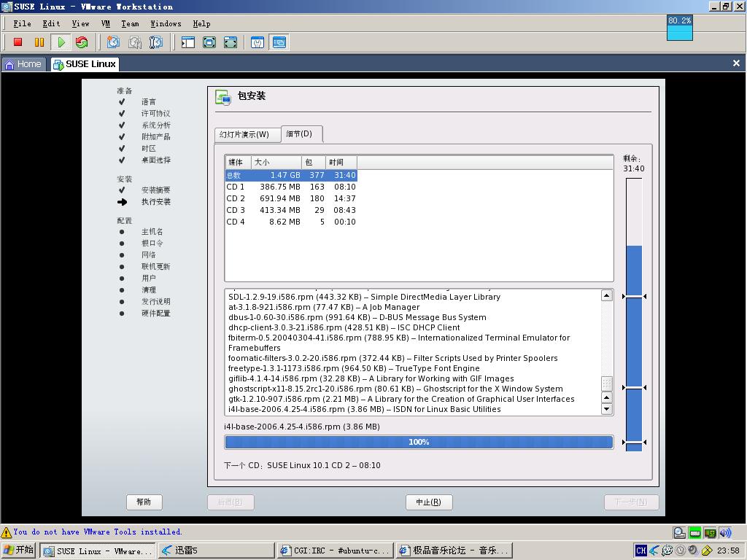Switch to the Home tab
This screenshot has height=560, width=747.
click(23, 64)
